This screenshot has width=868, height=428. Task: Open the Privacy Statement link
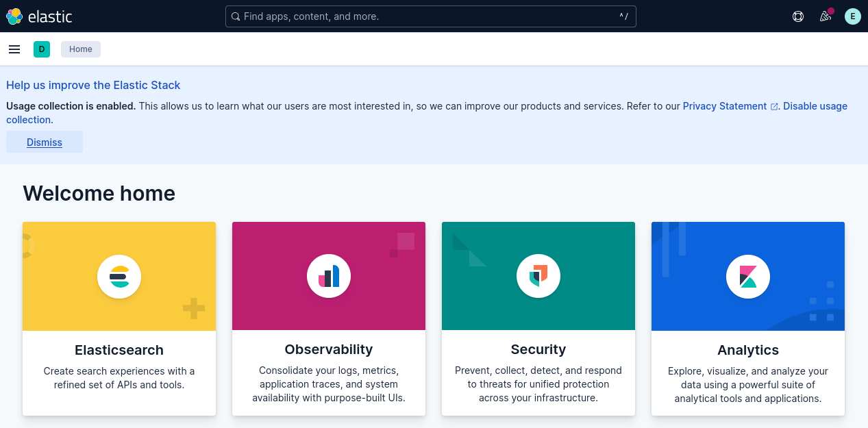pyautogui.click(x=725, y=106)
